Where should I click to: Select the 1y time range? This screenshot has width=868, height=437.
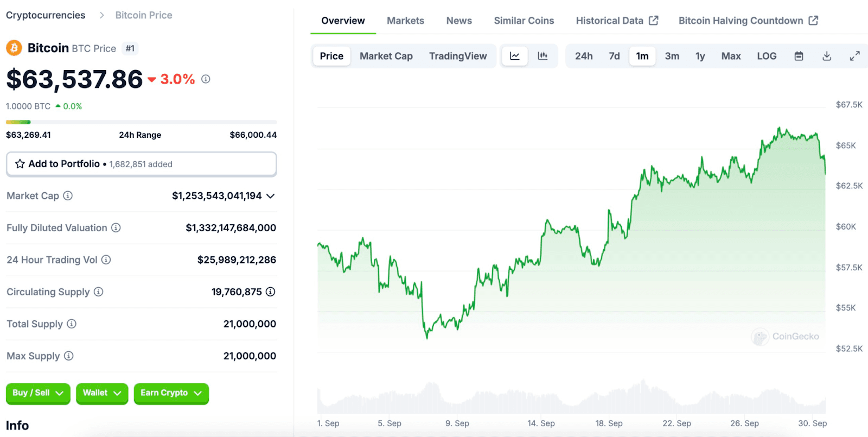[x=700, y=56]
